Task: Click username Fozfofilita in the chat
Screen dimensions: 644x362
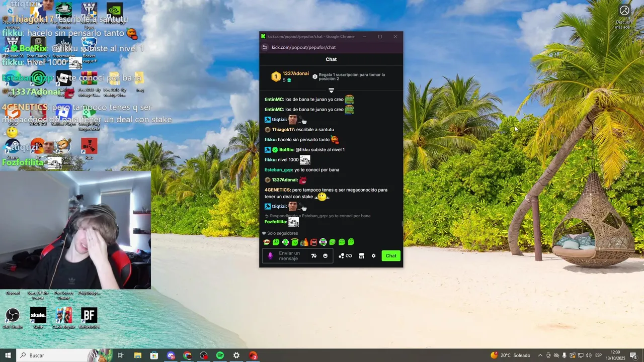Action: coord(276,222)
